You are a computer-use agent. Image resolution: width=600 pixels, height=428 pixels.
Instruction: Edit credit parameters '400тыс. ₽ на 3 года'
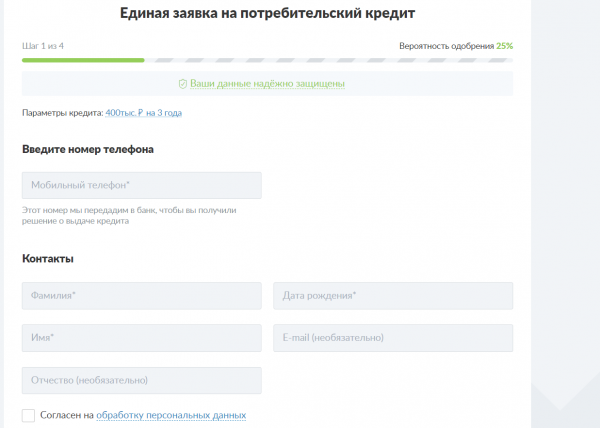(x=143, y=113)
